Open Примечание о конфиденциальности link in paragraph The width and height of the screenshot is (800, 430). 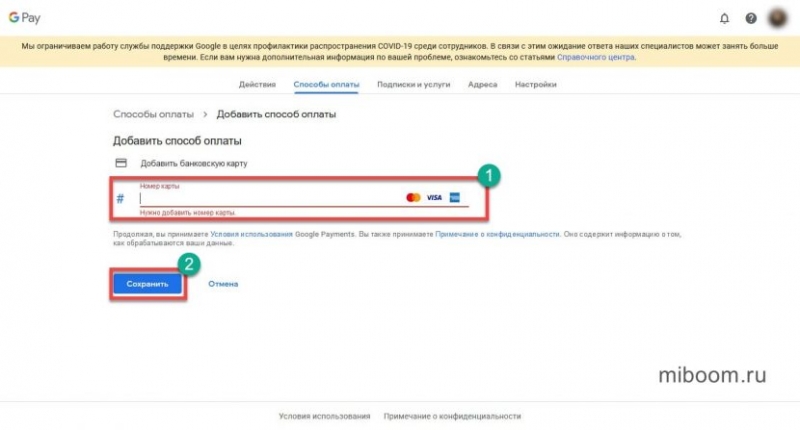(497, 234)
